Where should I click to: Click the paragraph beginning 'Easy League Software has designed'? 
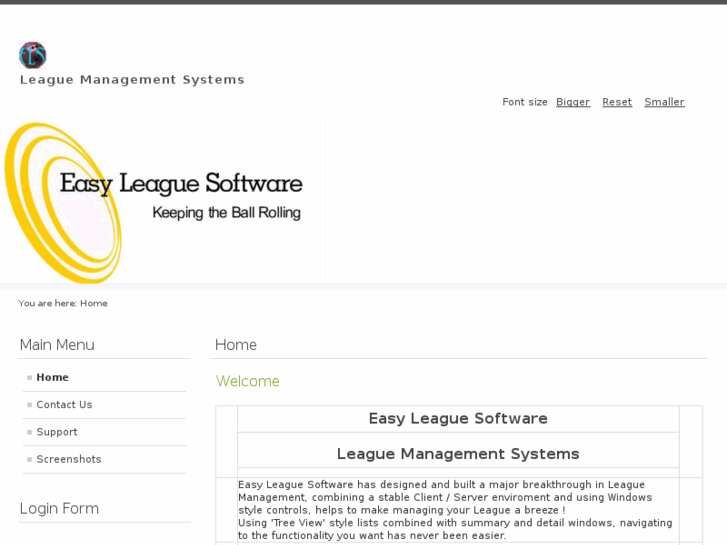coord(455,510)
